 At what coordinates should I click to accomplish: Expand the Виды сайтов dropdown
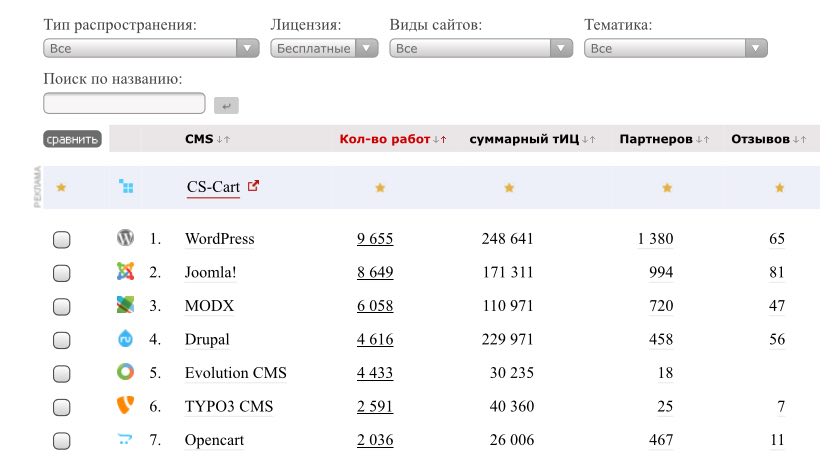pyautogui.click(x=481, y=48)
